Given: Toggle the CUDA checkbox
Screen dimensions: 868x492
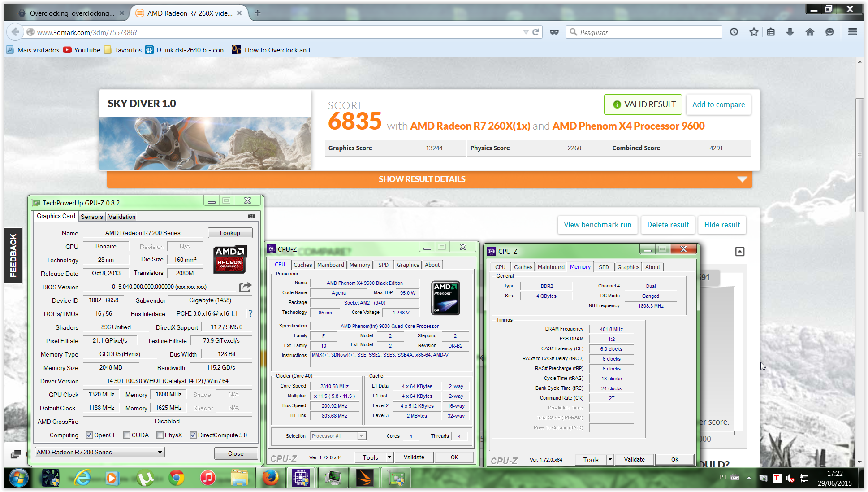Looking at the screenshot, I should point(127,435).
